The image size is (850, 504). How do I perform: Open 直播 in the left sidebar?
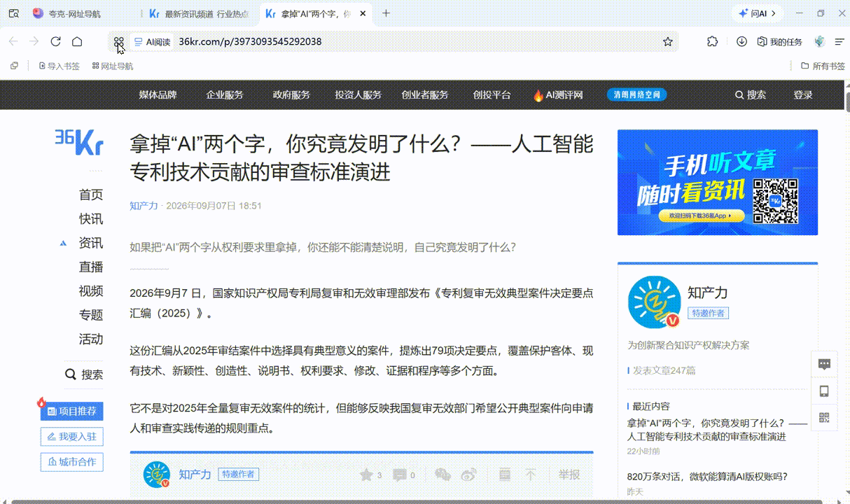[91, 267]
